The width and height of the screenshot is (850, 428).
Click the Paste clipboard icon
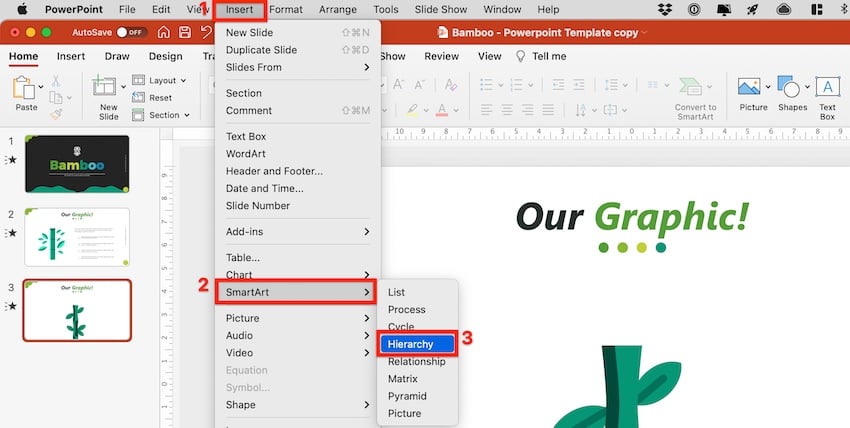click(x=25, y=89)
